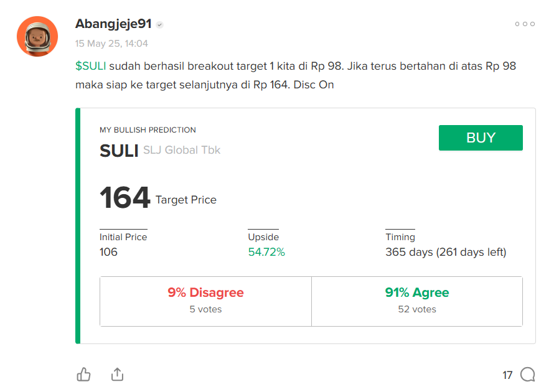Image resolution: width=554 pixels, height=392 pixels.
Task: Open the three-dot post options menu
Action: [525, 24]
